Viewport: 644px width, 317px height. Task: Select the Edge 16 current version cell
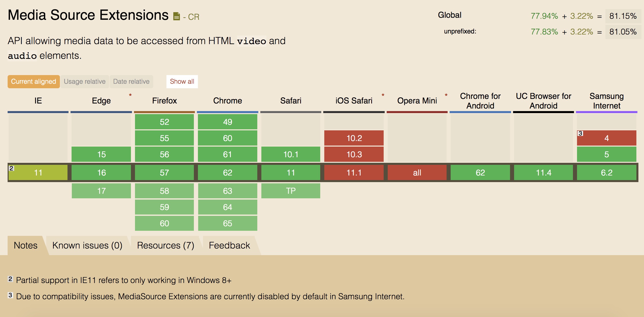[x=101, y=173]
